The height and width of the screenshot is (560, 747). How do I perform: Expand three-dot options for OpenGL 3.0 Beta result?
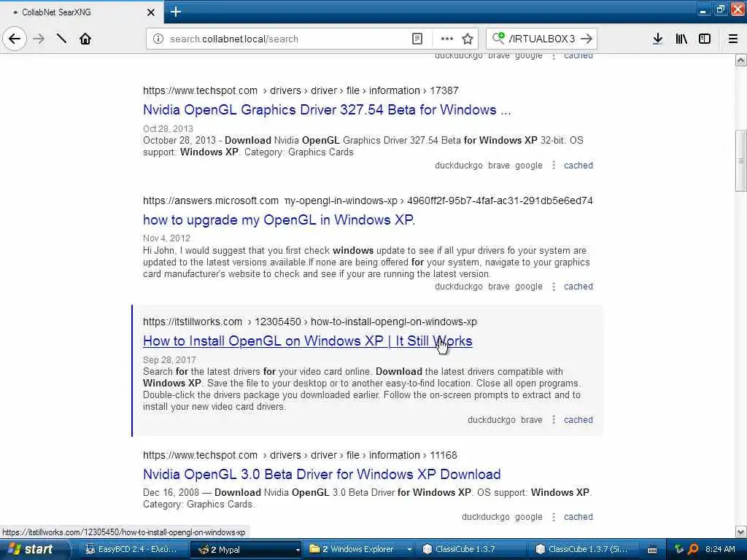tap(554, 517)
